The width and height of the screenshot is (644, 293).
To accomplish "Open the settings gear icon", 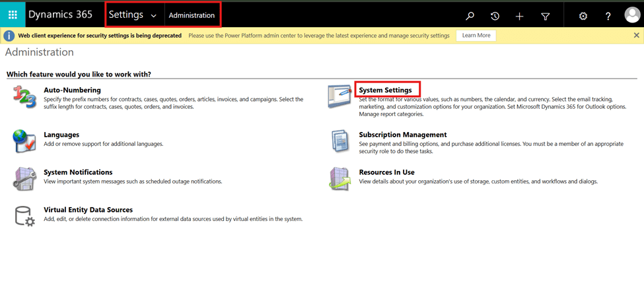I will (x=583, y=16).
